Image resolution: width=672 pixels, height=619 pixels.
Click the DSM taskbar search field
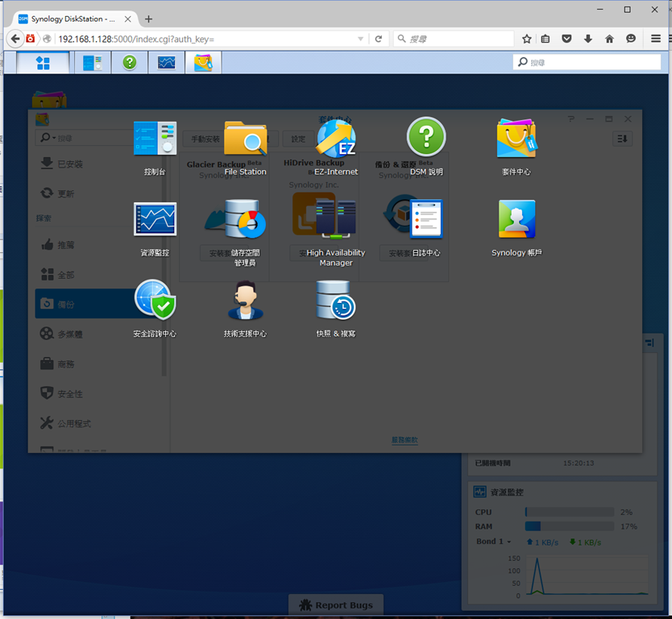click(587, 62)
